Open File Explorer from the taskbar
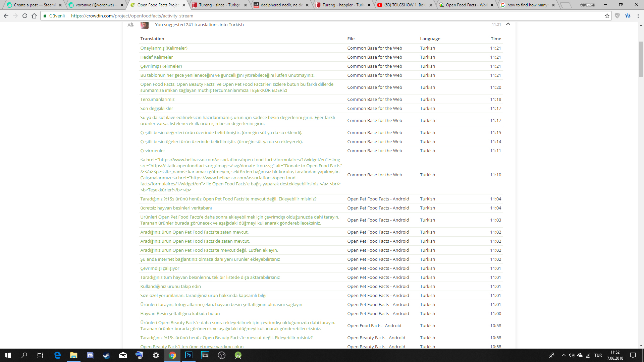644x362 pixels. pos(74,355)
